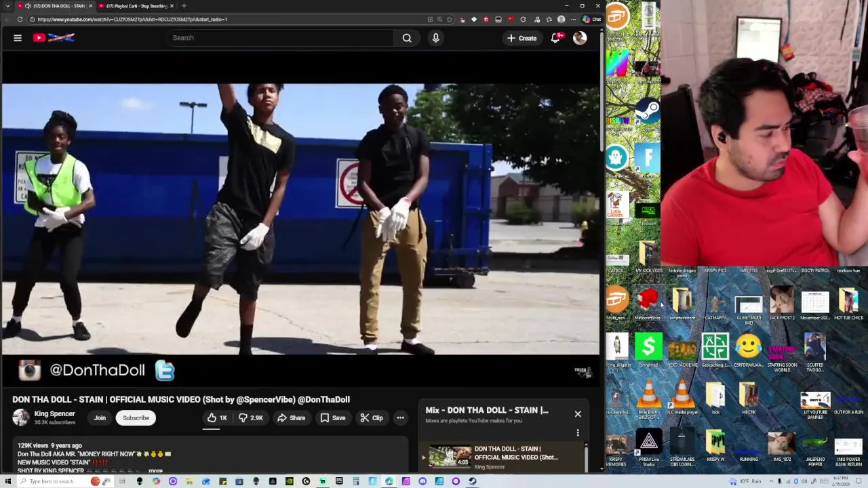The height and width of the screenshot is (488, 868).
Task: Close the Mix playlist panel
Action: (578, 413)
